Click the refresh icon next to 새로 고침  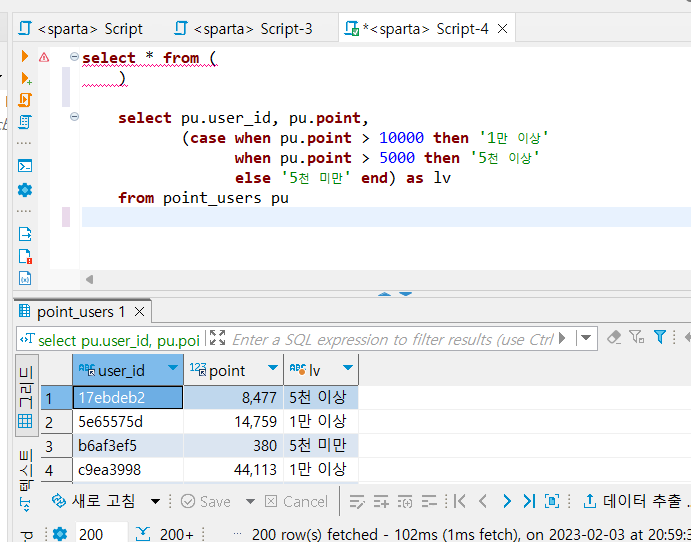coord(58,501)
